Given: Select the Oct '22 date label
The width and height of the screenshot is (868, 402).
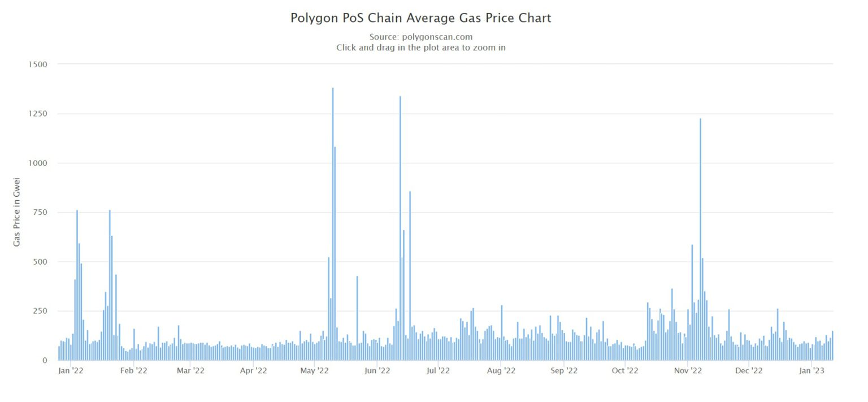Looking at the screenshot, I should pyautogui.click(x=625, y=371).
